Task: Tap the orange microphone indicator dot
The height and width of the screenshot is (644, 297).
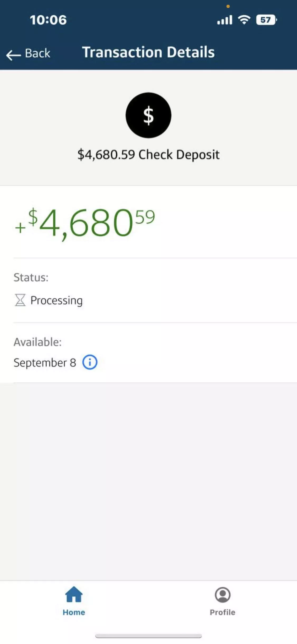Action: [x=228, y=6]
